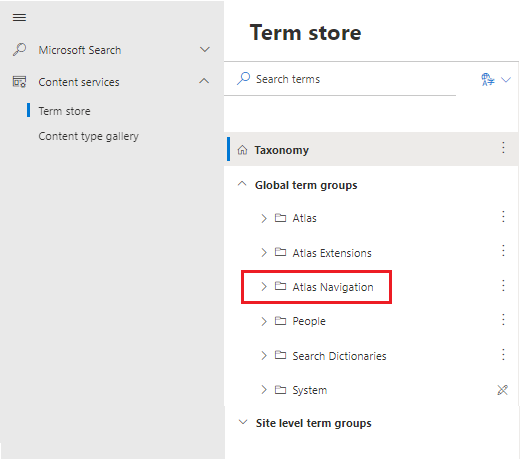Expand Site level term groups
The image size is (526, 462).
coord(243,422)
